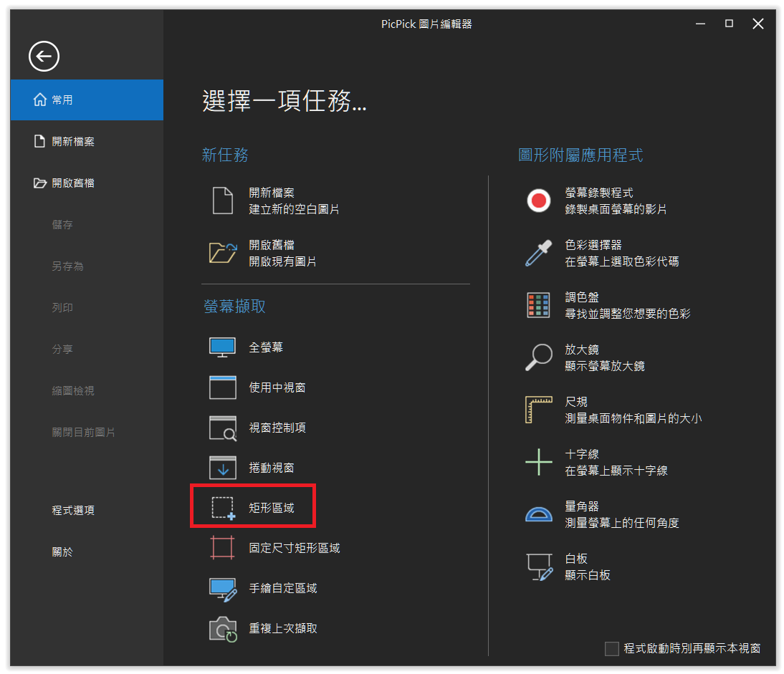Image resolution: width=784 pixels, height=674 pixels.
Task: Click the greyed 另存為 sidebar item
Action: click(67, 266)
